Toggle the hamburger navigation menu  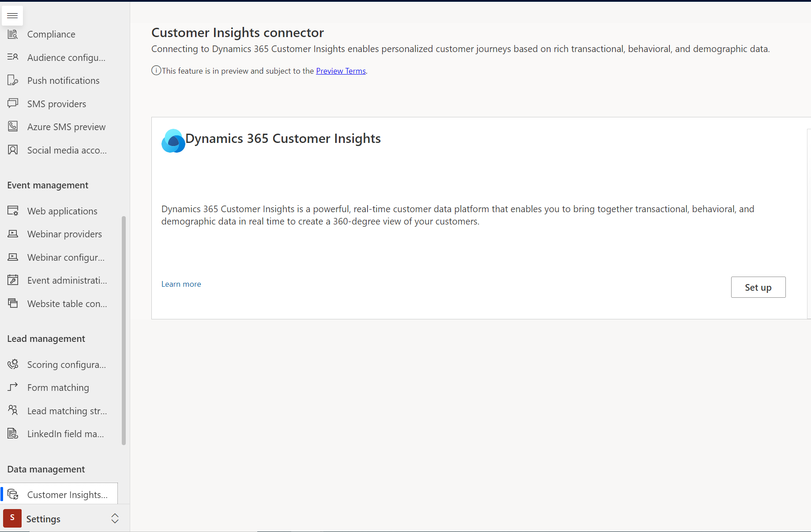tap(12, 16)
